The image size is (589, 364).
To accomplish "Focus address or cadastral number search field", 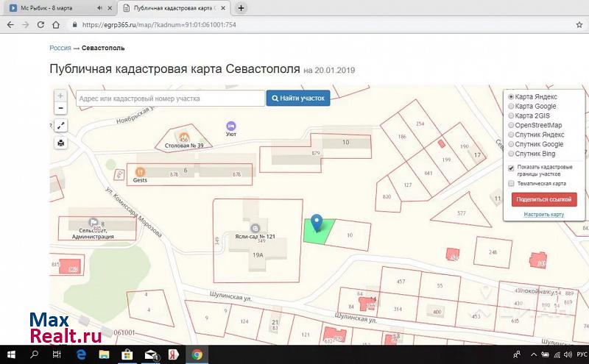I will pos(169,98).
